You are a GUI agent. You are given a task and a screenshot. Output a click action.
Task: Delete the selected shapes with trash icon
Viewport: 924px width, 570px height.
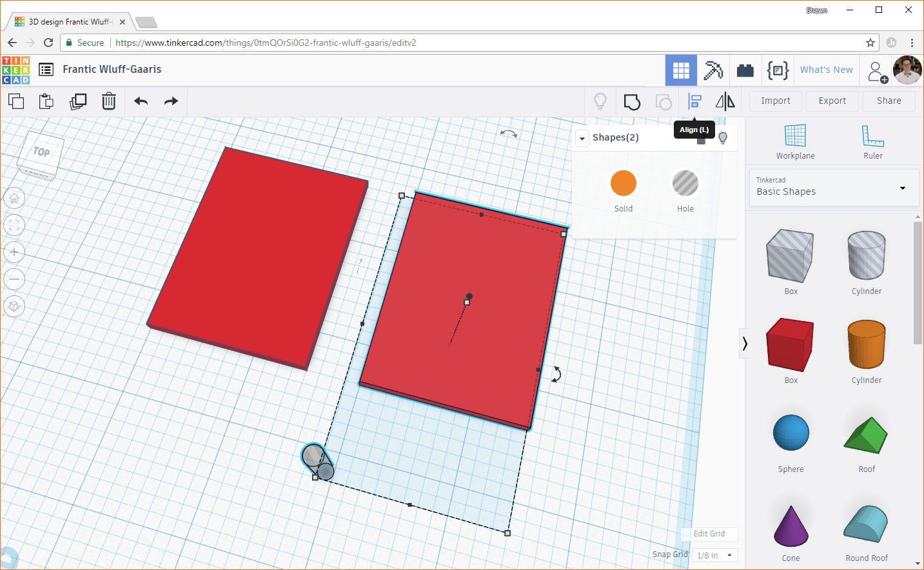tap(109, 101)
